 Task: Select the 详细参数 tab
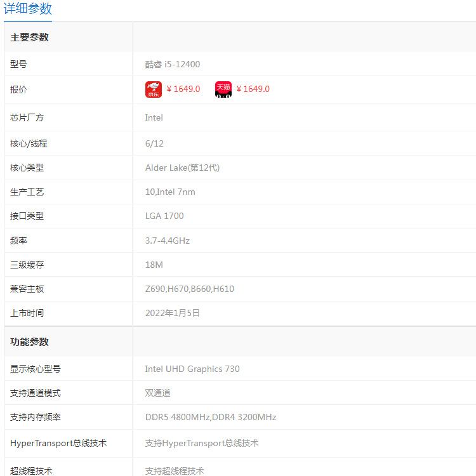pyautogui.click(x=28, y=8)
